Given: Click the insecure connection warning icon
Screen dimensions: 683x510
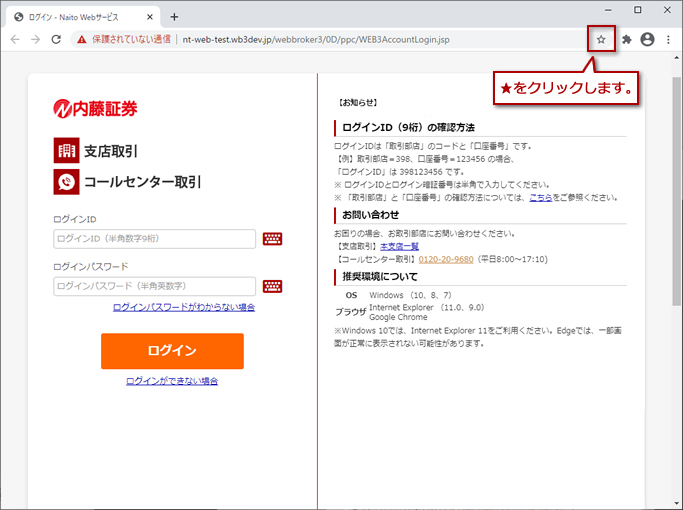Looking at the screenshot, I should click(x=83, y=40).
